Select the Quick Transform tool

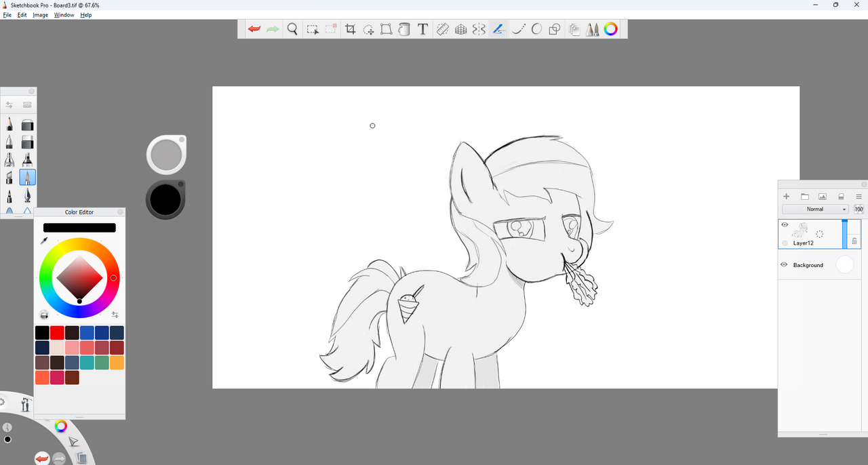tap(368, 29)
